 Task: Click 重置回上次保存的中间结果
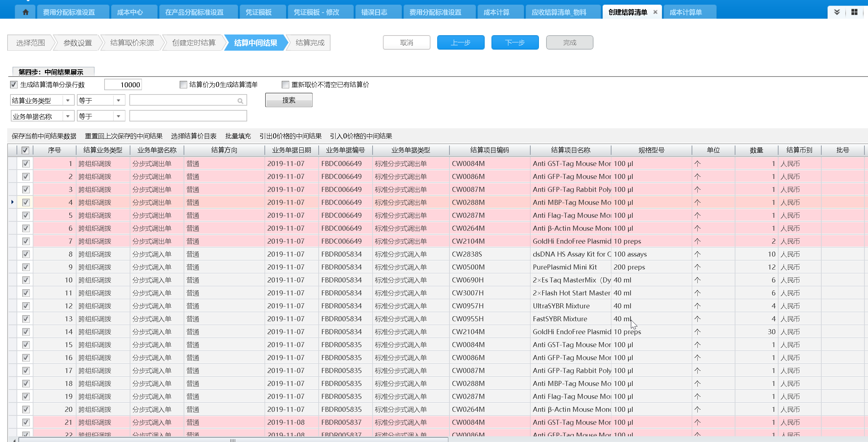tap(124, 136)
